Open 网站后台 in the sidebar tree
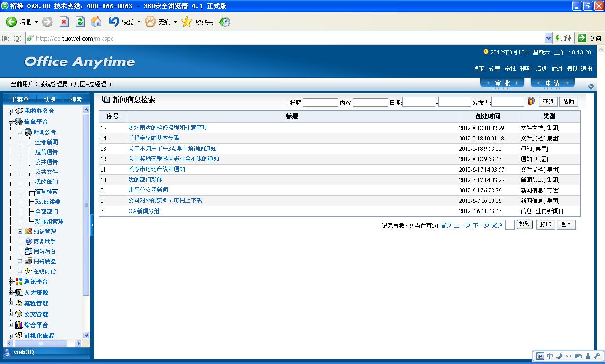This screenshot has height=364, width=605. (x=44, y=251)
